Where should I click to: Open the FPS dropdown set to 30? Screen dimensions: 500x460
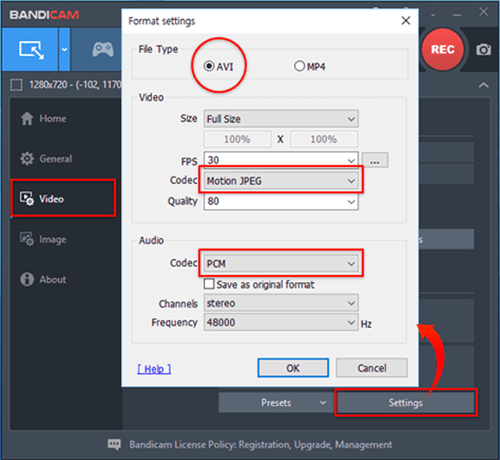pyautogui.click(x=281, y=160)
